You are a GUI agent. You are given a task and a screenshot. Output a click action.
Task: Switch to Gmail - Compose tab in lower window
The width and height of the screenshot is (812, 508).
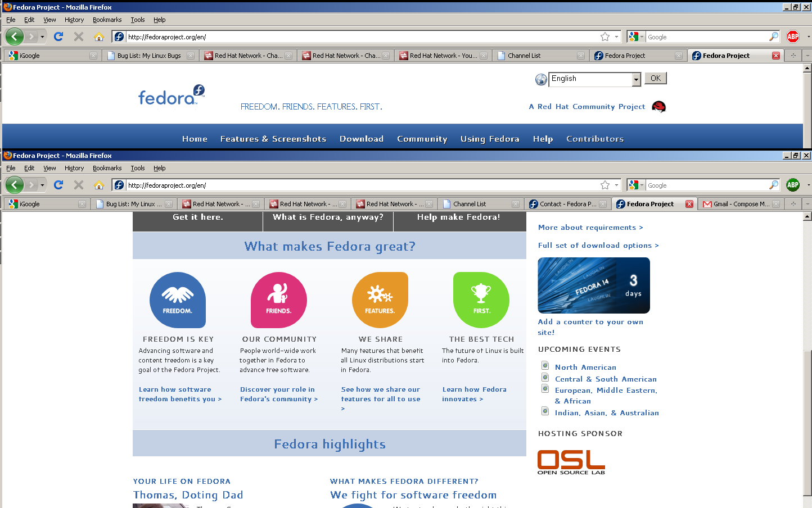[x=740, y=204]
